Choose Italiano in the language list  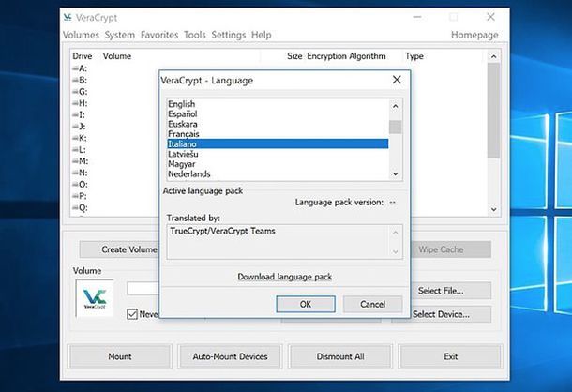pos(278,143)
